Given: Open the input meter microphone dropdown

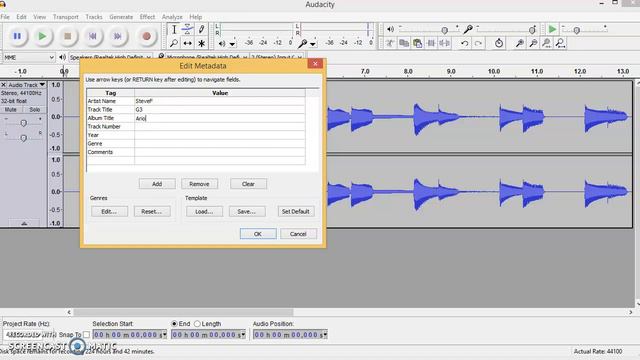Looking at the screenshot, I should 313,43.
